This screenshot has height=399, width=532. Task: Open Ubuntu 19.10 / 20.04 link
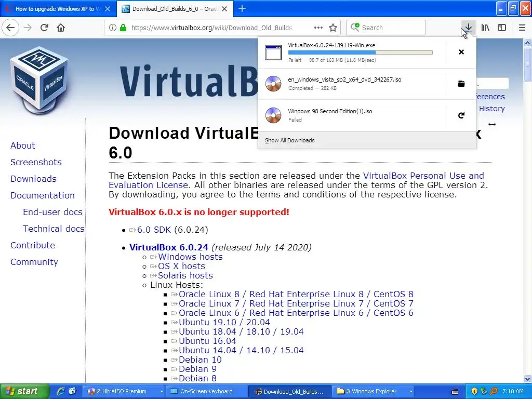[224, 322]
